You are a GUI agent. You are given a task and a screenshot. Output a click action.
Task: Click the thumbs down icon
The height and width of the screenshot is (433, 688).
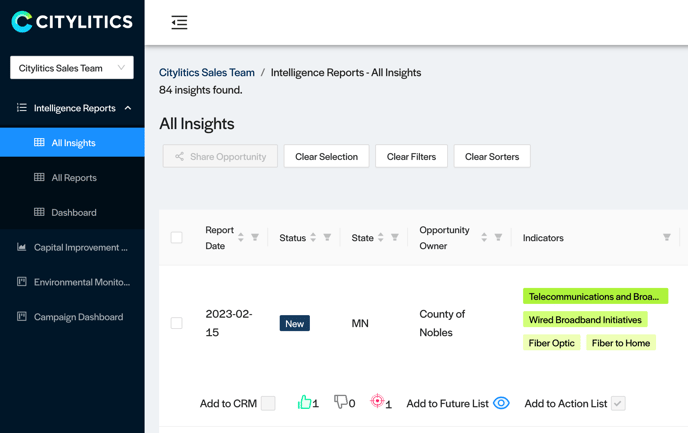click(x=340, y=402)
